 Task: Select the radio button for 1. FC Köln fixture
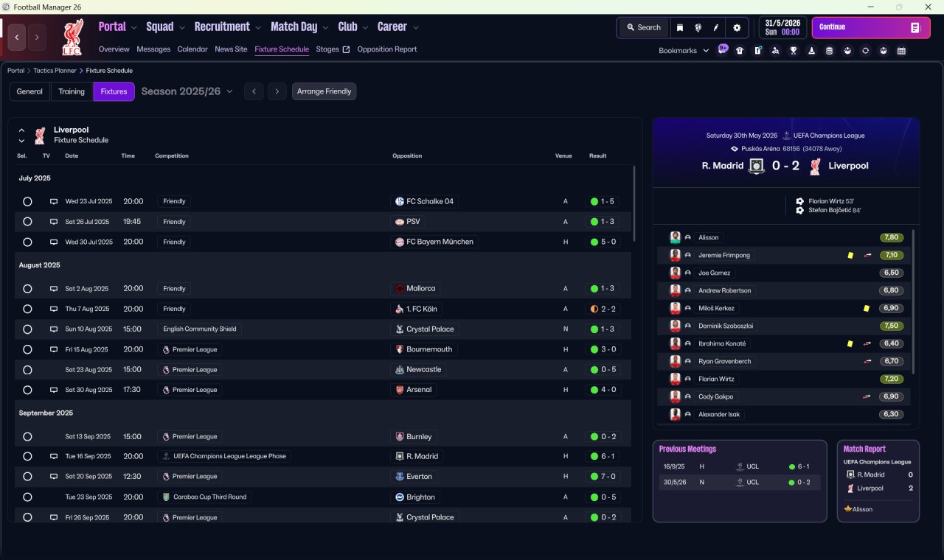pos(27,309)
